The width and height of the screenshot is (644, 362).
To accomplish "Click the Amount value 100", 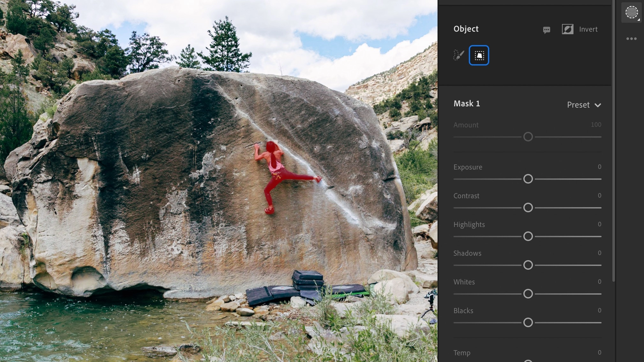I will (596, 125).
